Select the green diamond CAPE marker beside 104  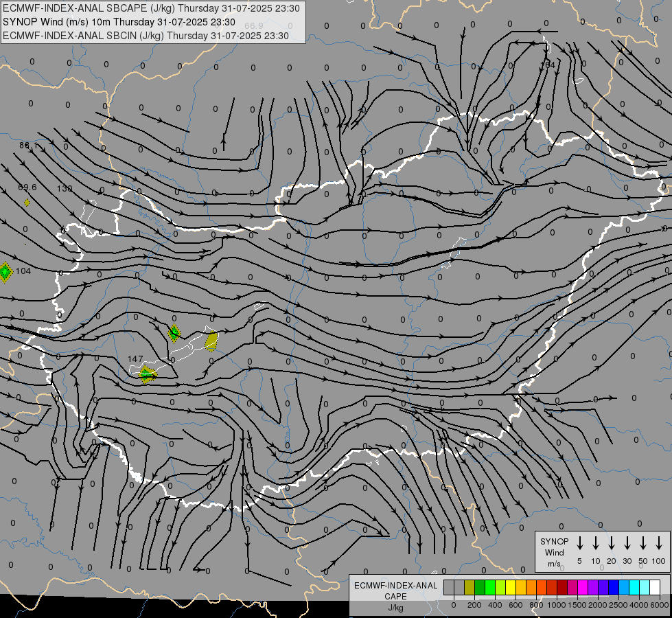(5, 273)
